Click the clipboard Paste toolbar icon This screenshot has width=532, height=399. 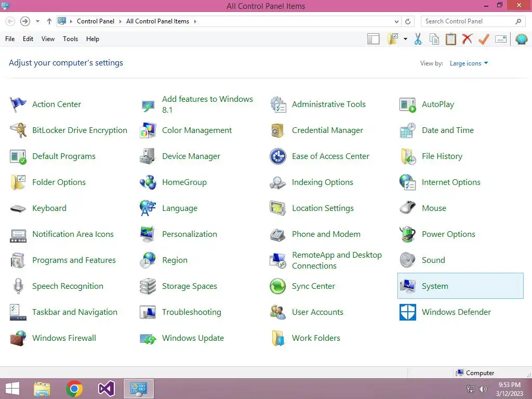[450, 39]
